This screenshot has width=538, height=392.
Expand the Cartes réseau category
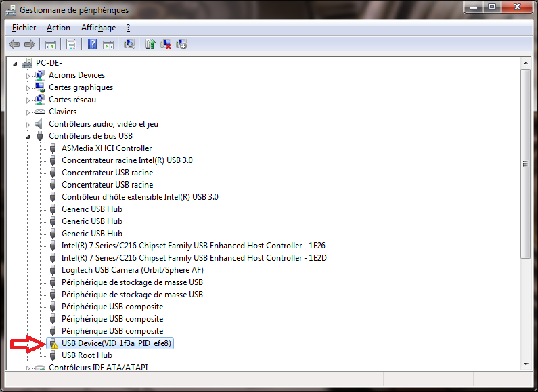[28, 100]
